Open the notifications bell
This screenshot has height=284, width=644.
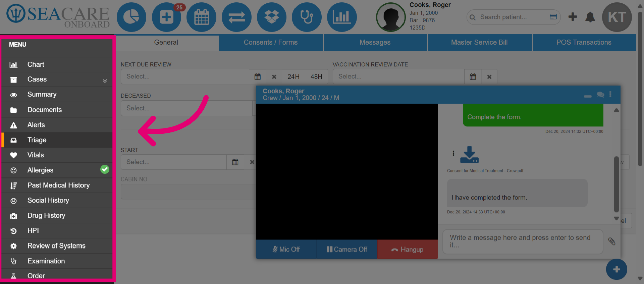590,17
